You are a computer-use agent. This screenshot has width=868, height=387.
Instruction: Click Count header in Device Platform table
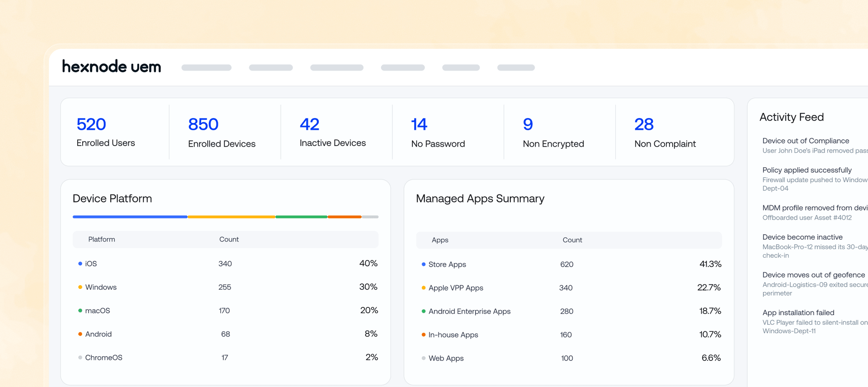229,240
